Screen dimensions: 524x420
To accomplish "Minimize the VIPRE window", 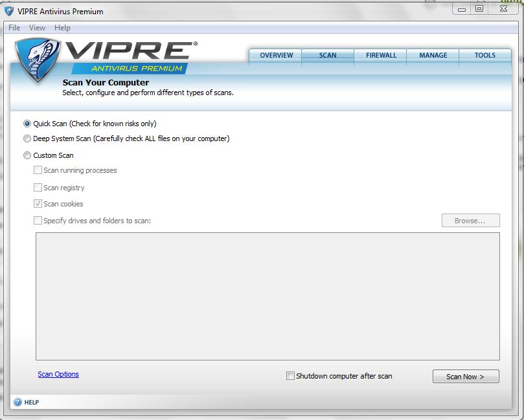I will click(462, 9).
